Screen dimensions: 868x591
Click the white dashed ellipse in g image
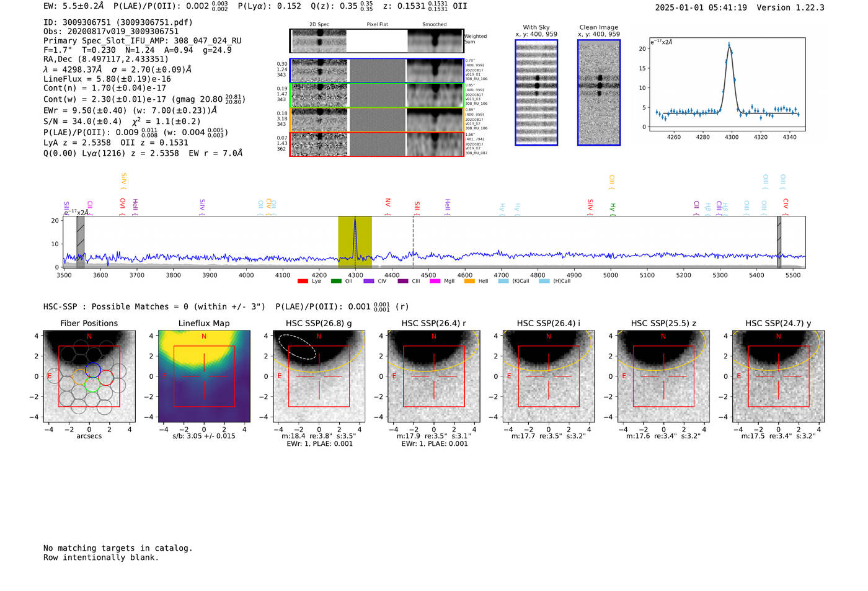pyautogui.click(x=298, y=347)
